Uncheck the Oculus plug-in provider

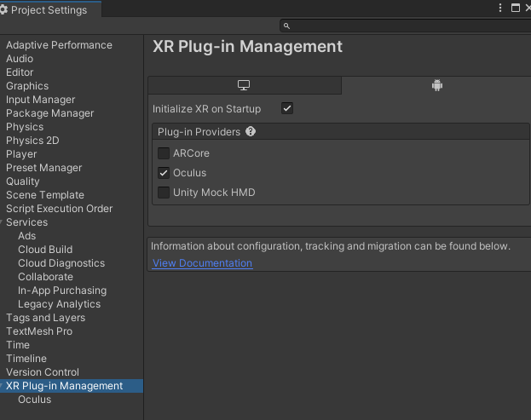[x=164, y=173]
